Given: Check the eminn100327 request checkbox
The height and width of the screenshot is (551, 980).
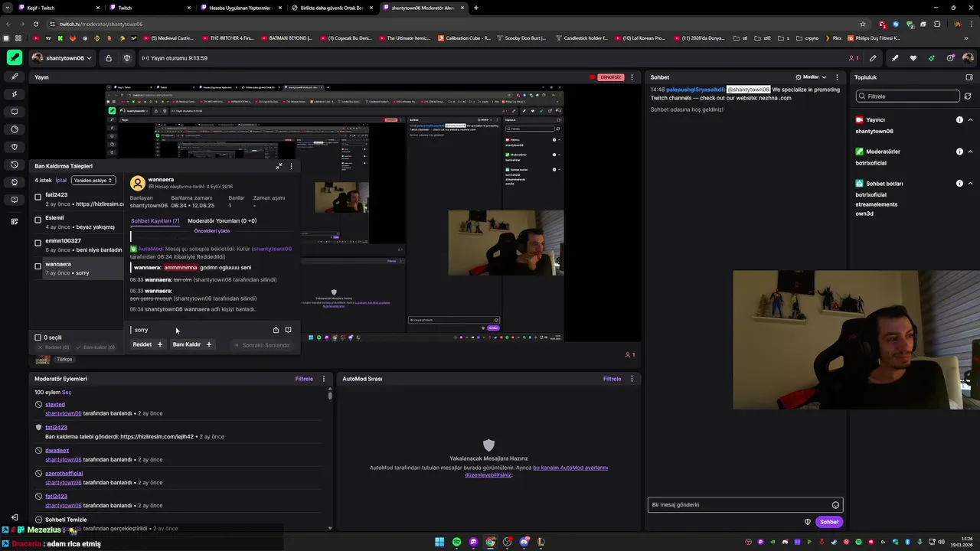Looking at the screenshot, I should [38, 243].
